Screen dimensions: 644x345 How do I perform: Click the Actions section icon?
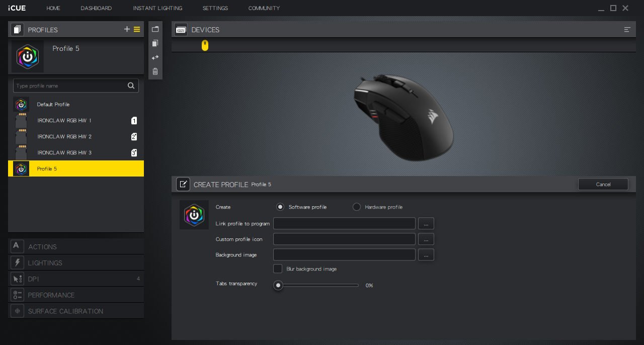[17, 246]
